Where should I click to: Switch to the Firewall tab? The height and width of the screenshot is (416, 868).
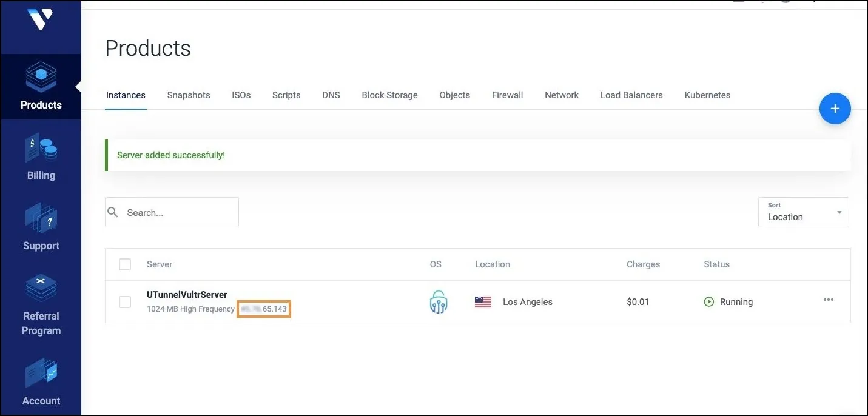(507, 95)
